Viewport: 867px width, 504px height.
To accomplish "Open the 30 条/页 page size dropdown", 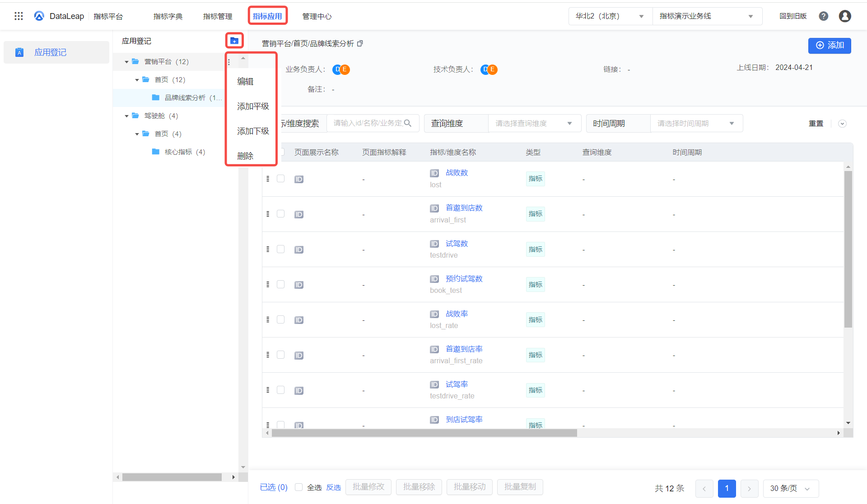I will [791, 488].
